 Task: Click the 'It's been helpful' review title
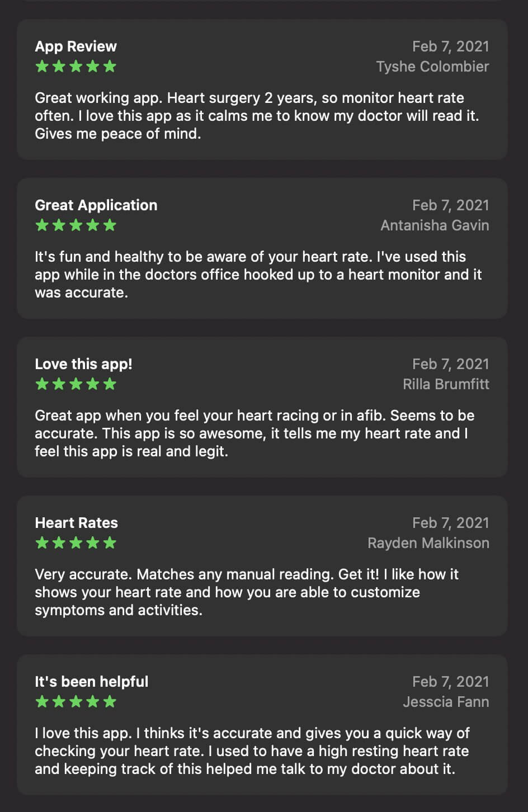pyautogui.click(x=91, y=682)
